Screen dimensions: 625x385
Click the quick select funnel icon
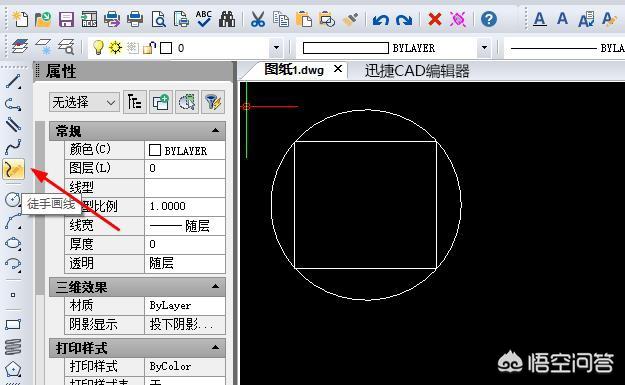213,102
